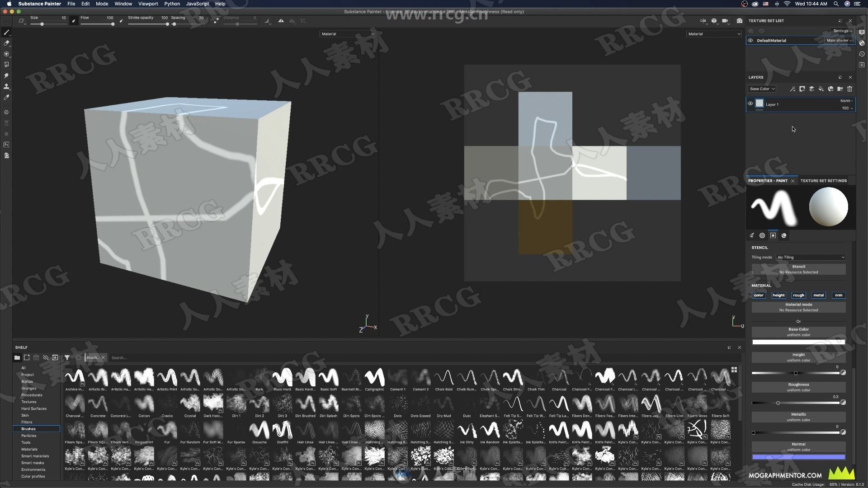Select the Calligraphic brush thumbnail

374,380
